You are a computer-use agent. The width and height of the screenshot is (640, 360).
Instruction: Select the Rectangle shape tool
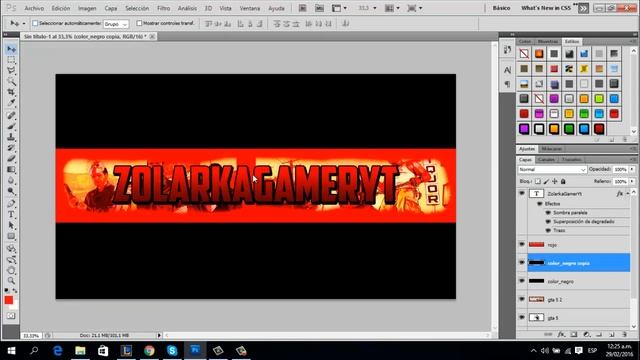point(11,236)
